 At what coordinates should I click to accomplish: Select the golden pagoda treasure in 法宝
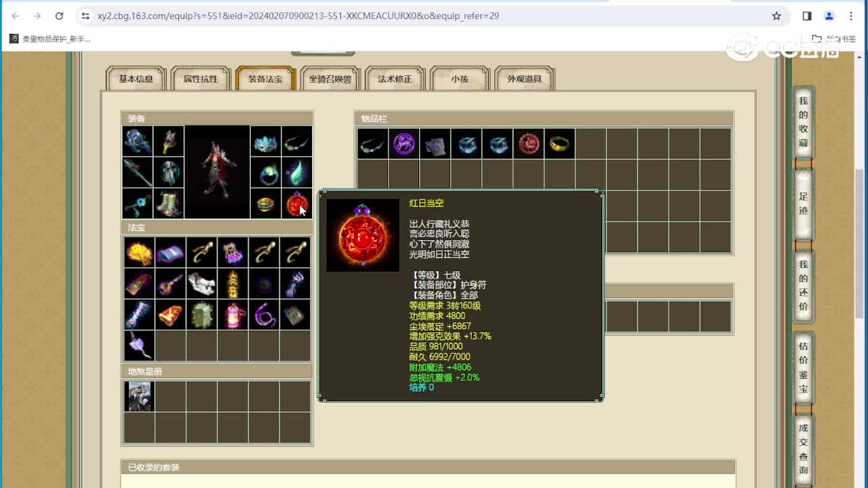[x=233, y=283]
